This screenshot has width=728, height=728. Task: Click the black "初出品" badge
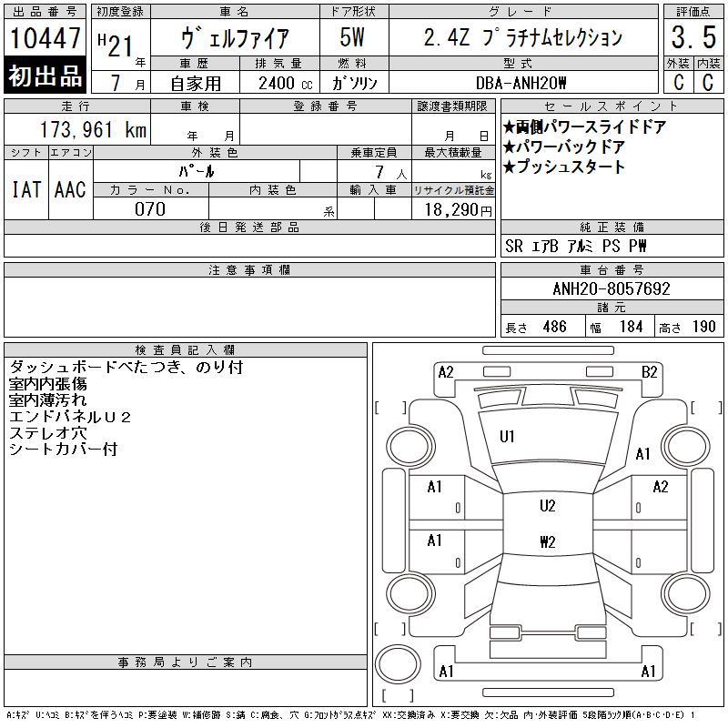point(45,76)
